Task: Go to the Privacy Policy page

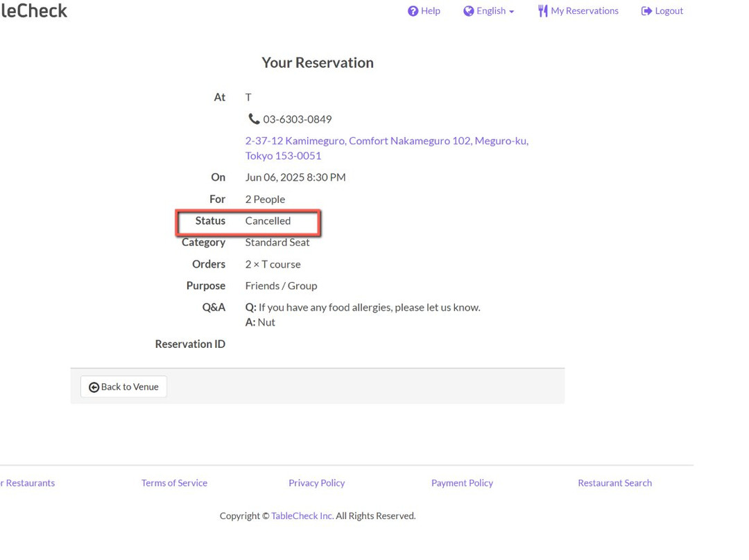Action: [316, 483]
